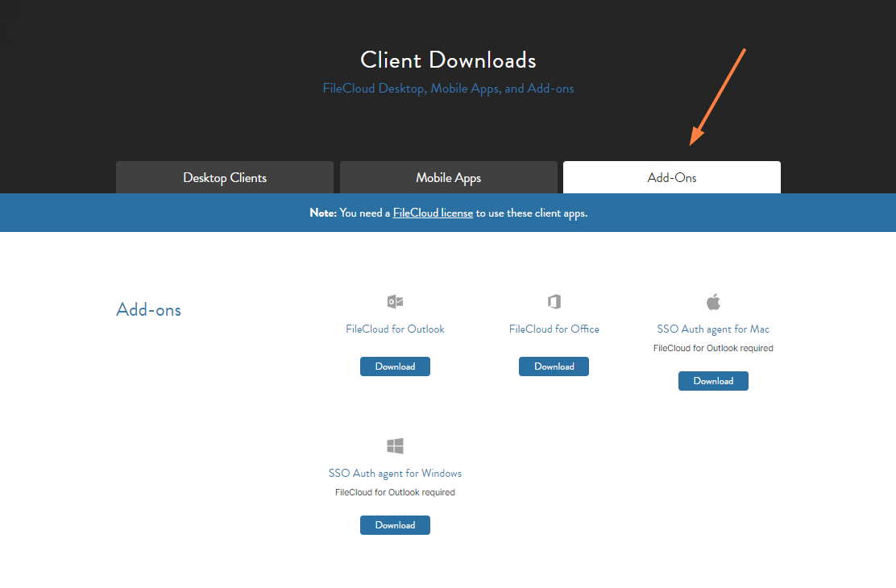Click the SSO Auth agent for Mac title
The height and width of the screenshot is (588, 896).
point(713,329)
